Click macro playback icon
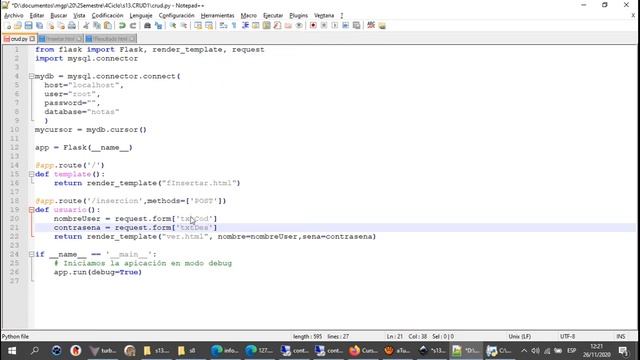640x360 pixels. (335, 26)
